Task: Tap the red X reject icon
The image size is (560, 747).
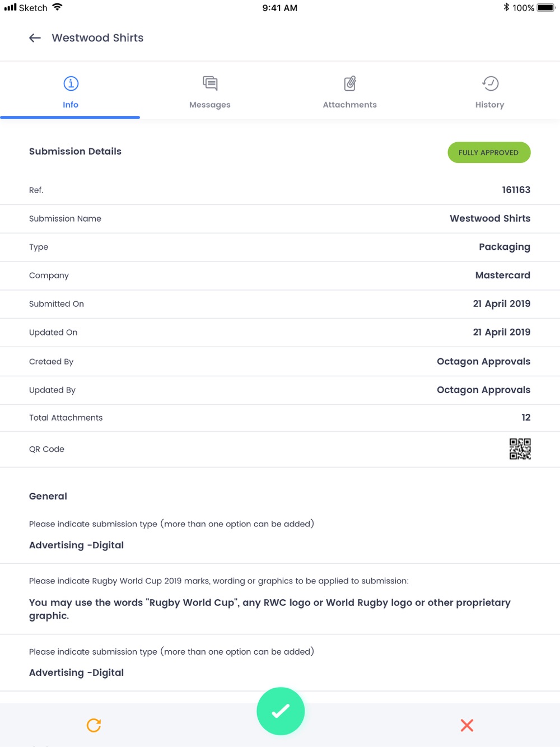Action: tap(466, 725)
